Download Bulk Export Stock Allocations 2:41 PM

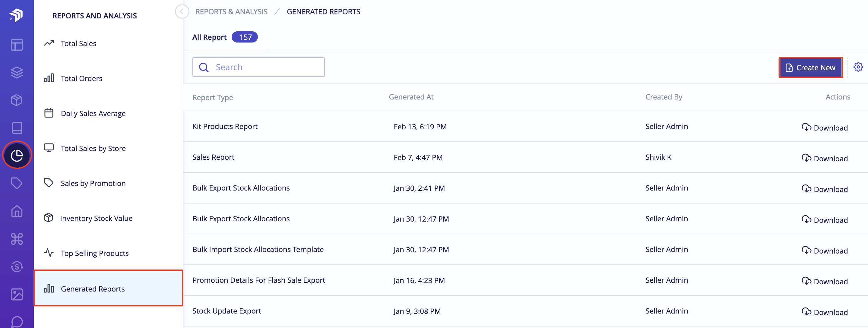pos(825,189)
